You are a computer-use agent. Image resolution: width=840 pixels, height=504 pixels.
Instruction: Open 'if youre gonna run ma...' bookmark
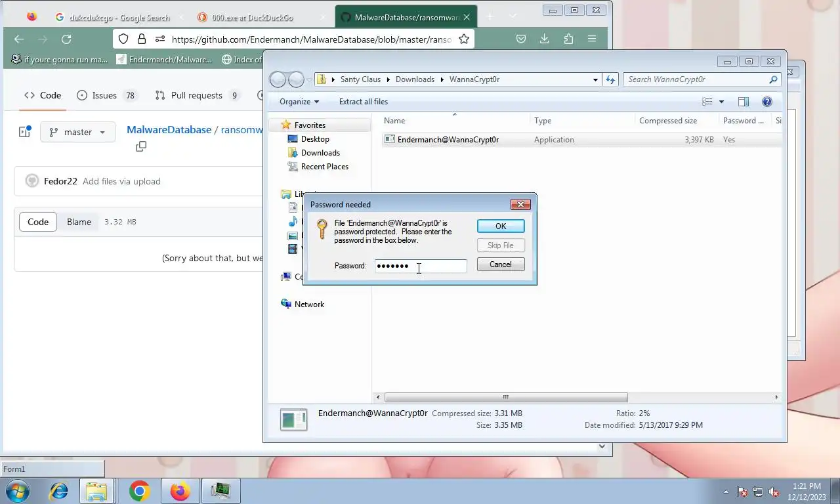coord(59,60)
